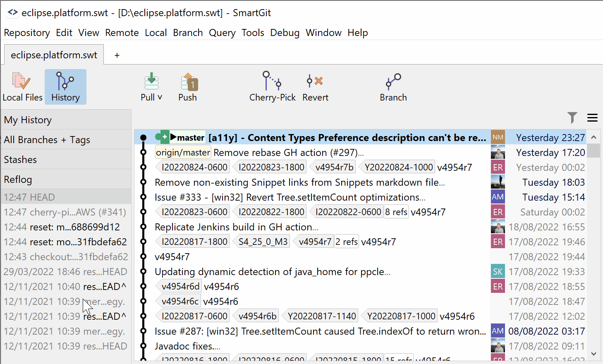This screenshot has height=364, width=603.
Task: Click the AM avatar on Issue #333 row
Action: click(498, 197)
